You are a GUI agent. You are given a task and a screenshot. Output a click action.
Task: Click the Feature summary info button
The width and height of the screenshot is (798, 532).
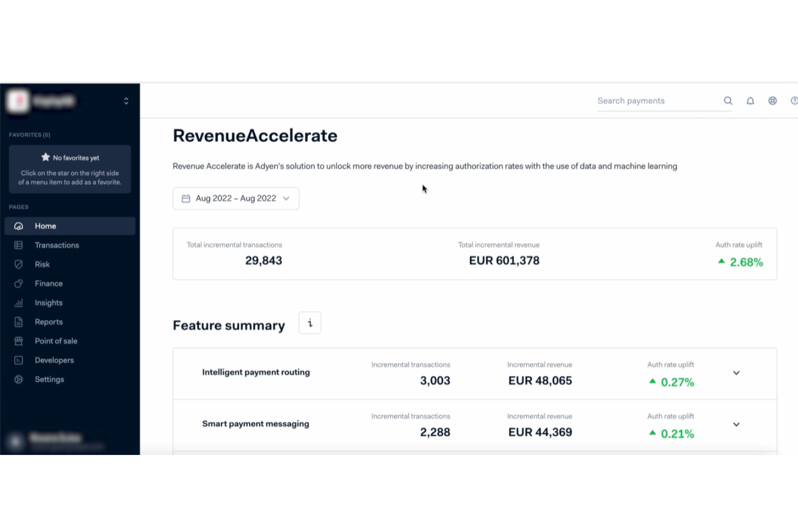(x=310, y=323)
